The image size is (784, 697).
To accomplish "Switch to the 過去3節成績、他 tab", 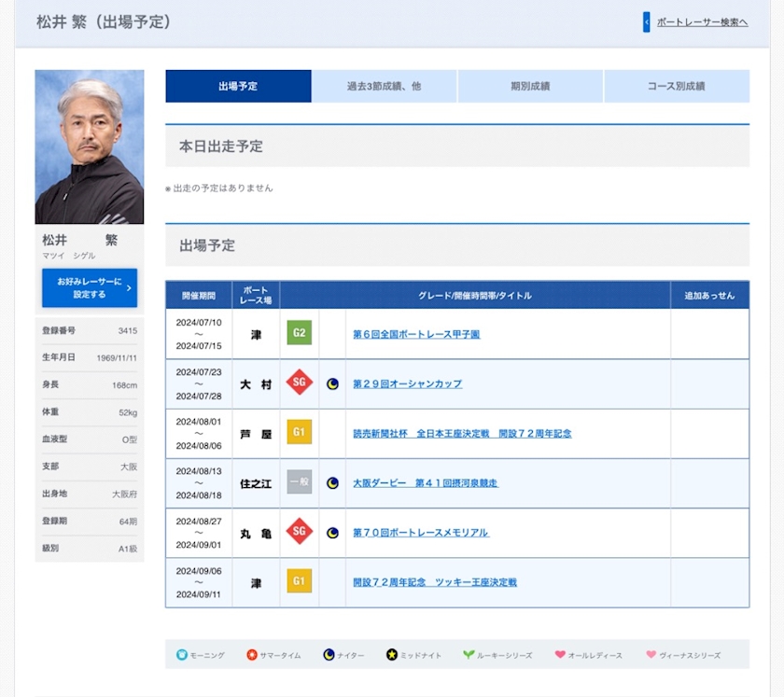I will 384,86.
